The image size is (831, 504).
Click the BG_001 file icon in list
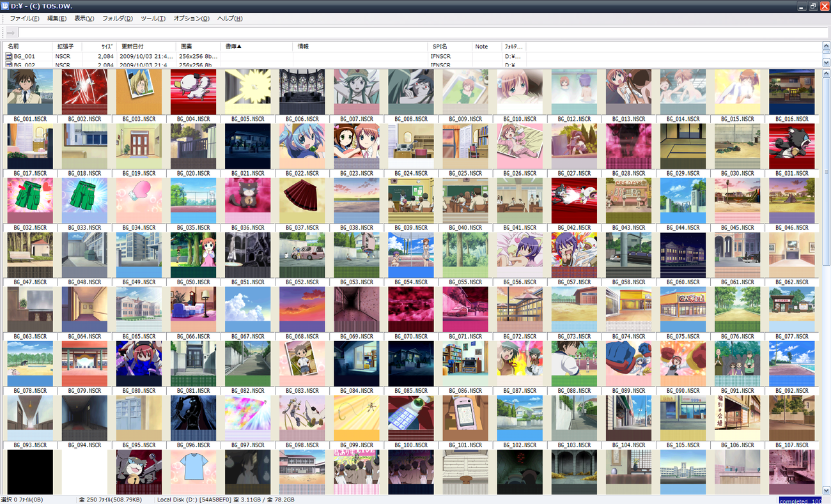9,56
